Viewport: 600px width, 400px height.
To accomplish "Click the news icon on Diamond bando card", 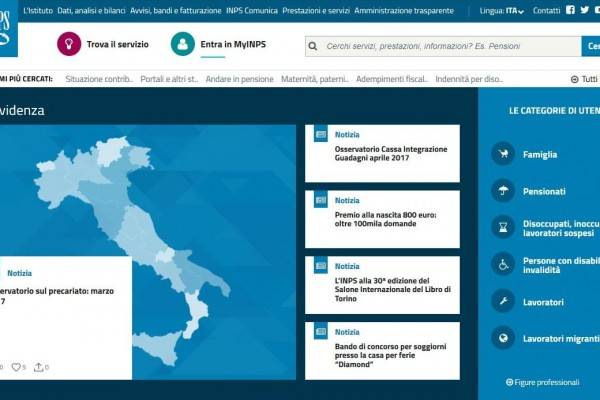I will coord(321,332).
